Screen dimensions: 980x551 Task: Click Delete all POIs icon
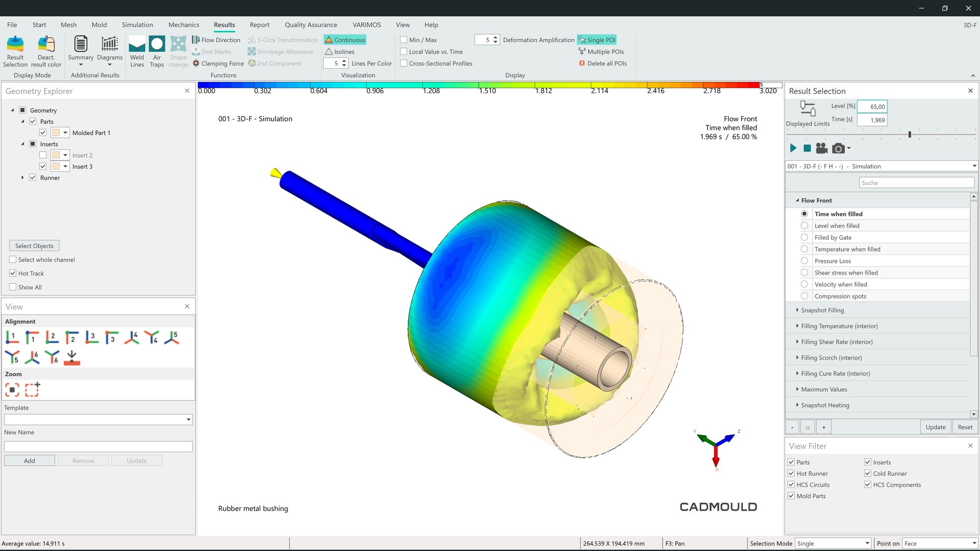click(582, 63)
